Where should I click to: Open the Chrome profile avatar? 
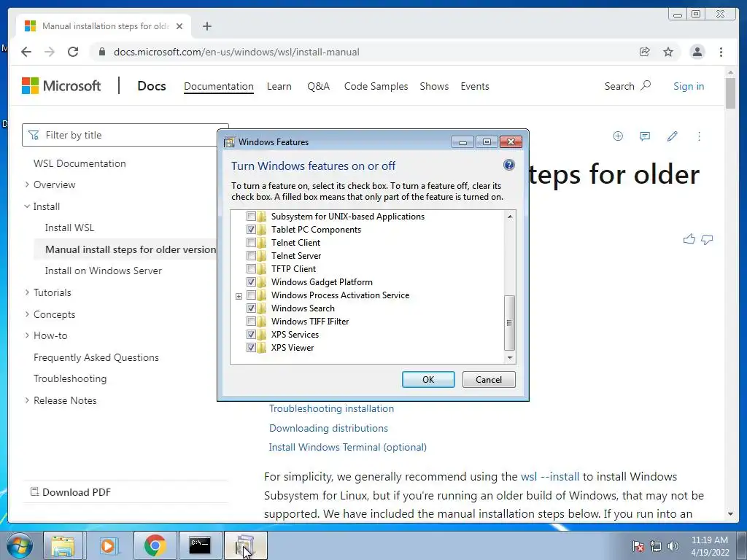click(x=697, y=52)
